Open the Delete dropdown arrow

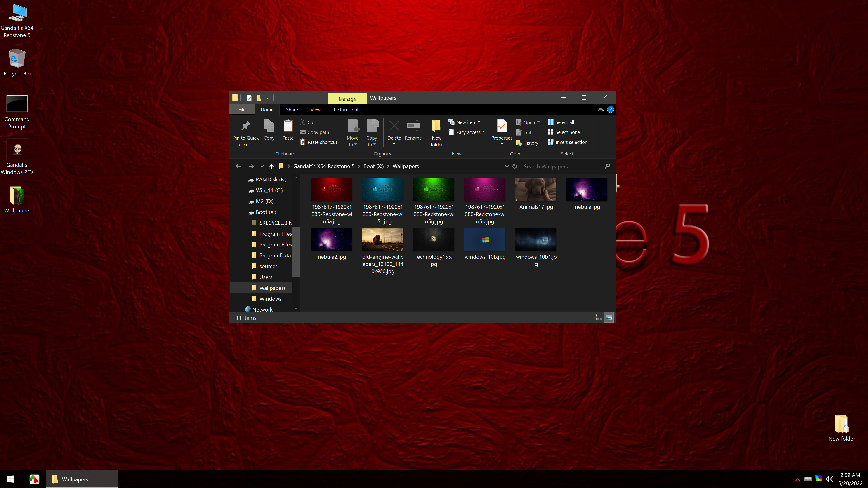[394, 145]
